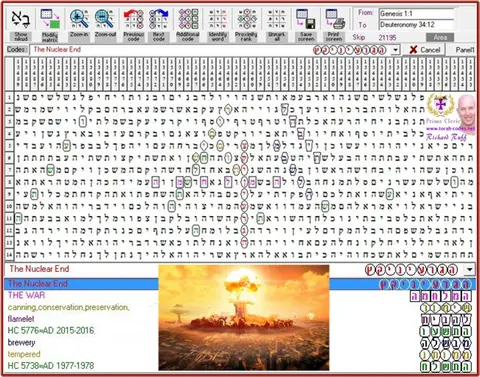Click the Save screen floppy icon
480x377 pixels.
tap(306, 19)
